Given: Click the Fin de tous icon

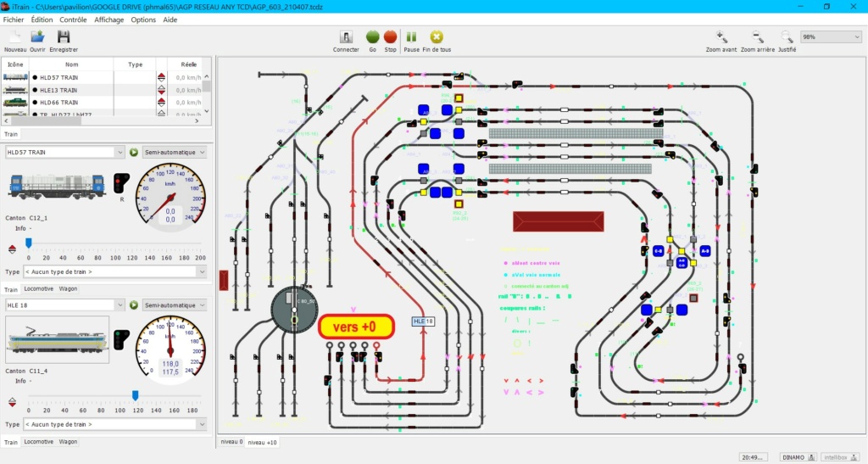Looking at the screenshot, I should pos(437,37).
